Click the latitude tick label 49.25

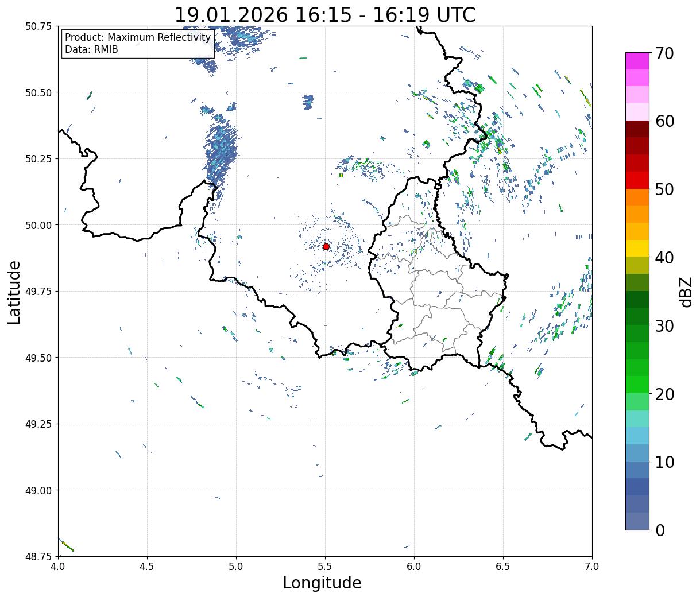(38, 424)
